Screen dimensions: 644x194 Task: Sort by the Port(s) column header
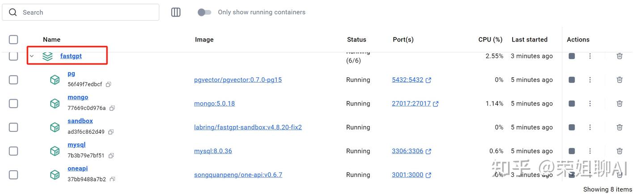point(403,39)
